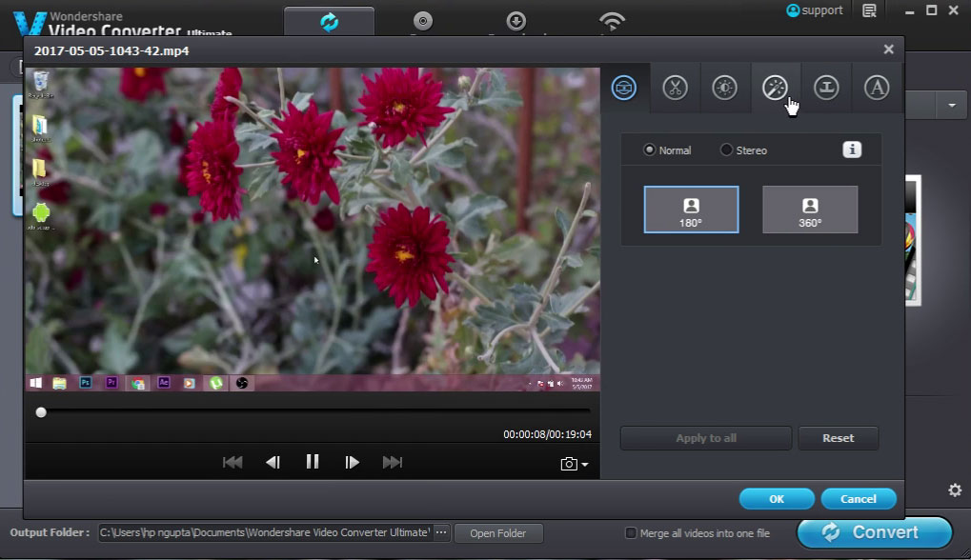Select the Subtitle 'A' icon

coord(877,88)
